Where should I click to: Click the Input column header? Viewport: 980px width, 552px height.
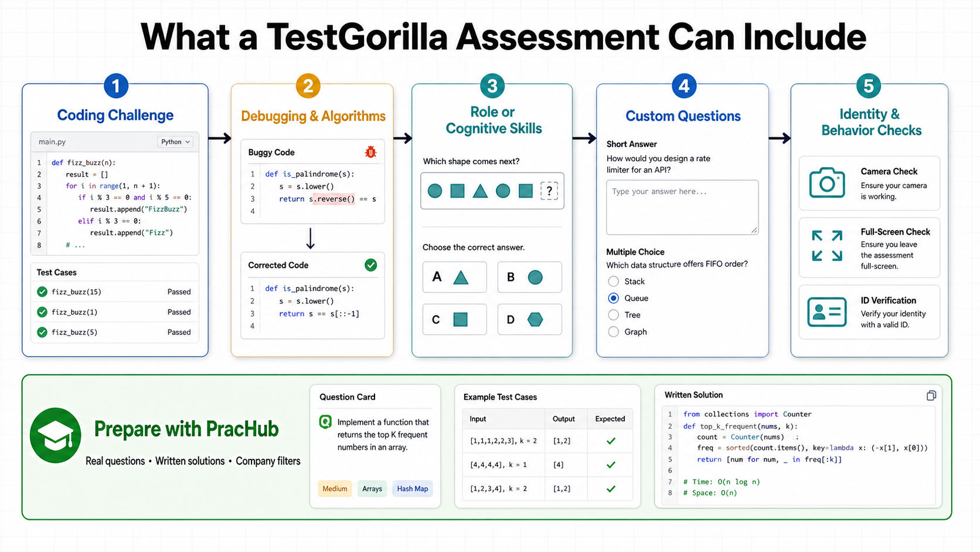478,419
